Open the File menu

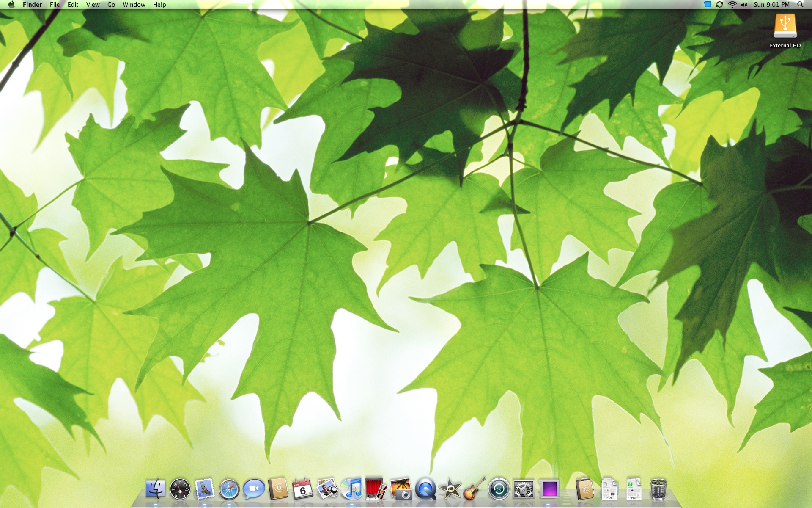point(55,5)
